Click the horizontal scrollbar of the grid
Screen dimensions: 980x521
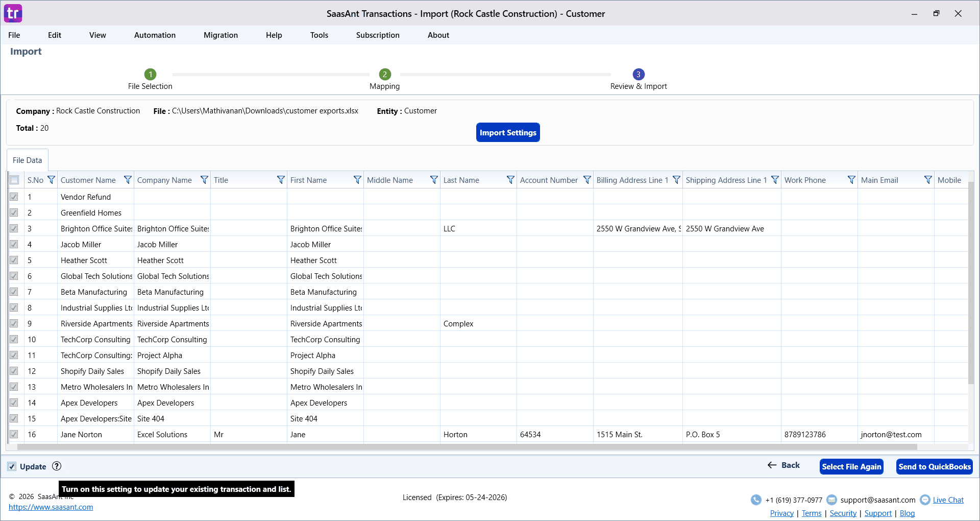click(467, 447)
